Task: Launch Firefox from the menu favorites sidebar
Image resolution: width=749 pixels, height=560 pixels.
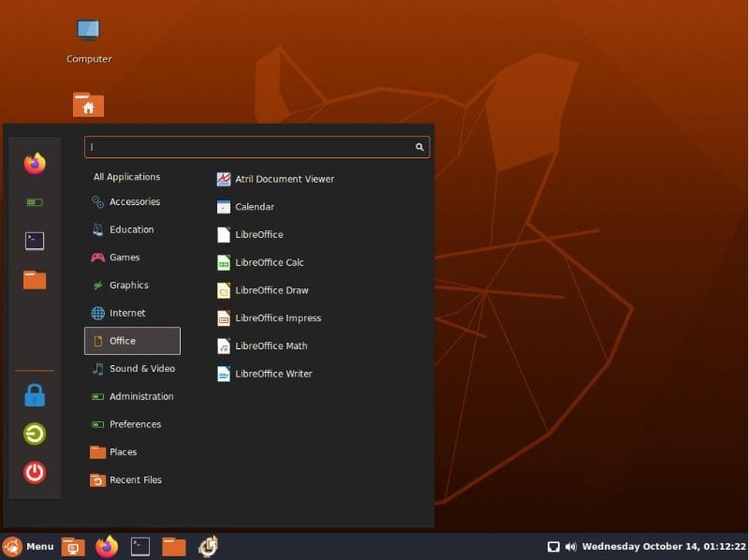Action: click(35, 164)
